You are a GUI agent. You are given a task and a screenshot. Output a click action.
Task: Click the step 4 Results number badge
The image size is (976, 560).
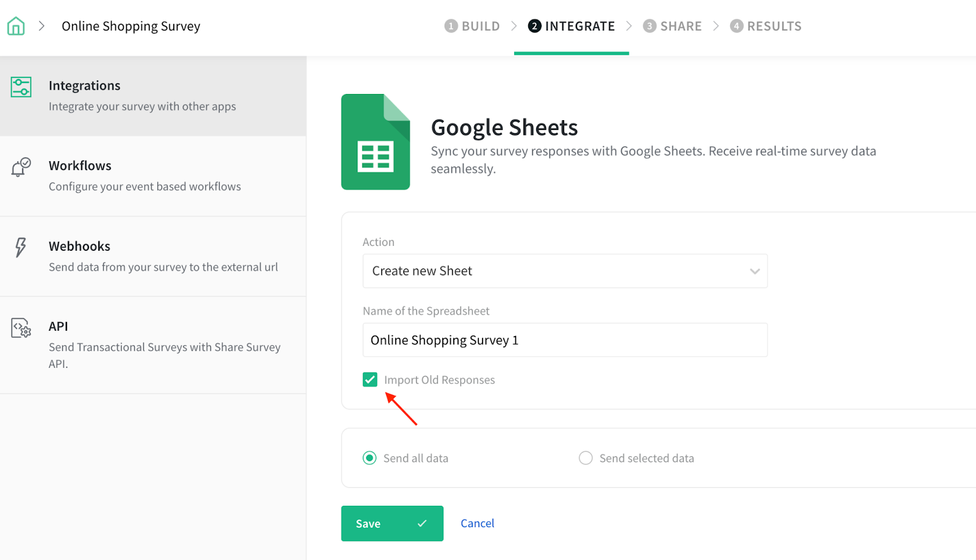tap(737, 26)
